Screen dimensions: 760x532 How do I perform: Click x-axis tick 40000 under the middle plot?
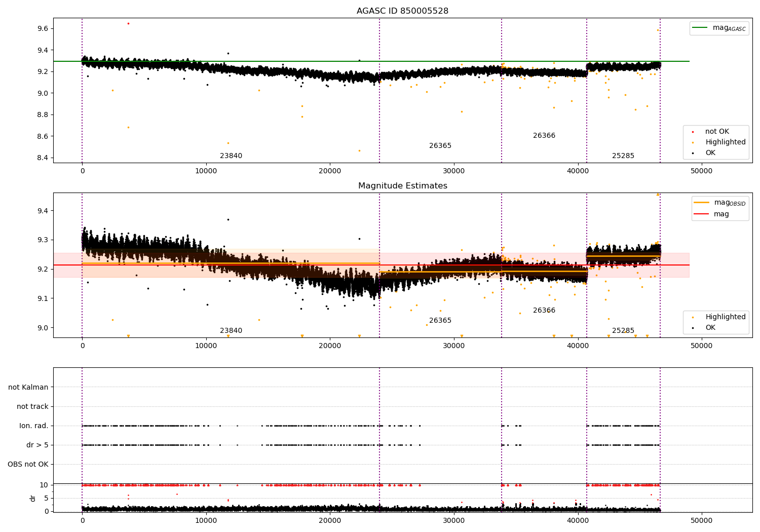[578, 346]
